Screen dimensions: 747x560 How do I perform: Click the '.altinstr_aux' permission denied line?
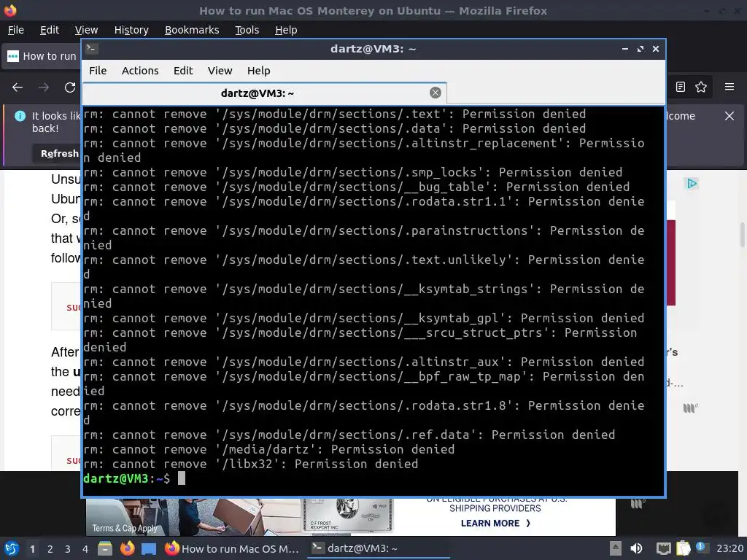[364, 362]
